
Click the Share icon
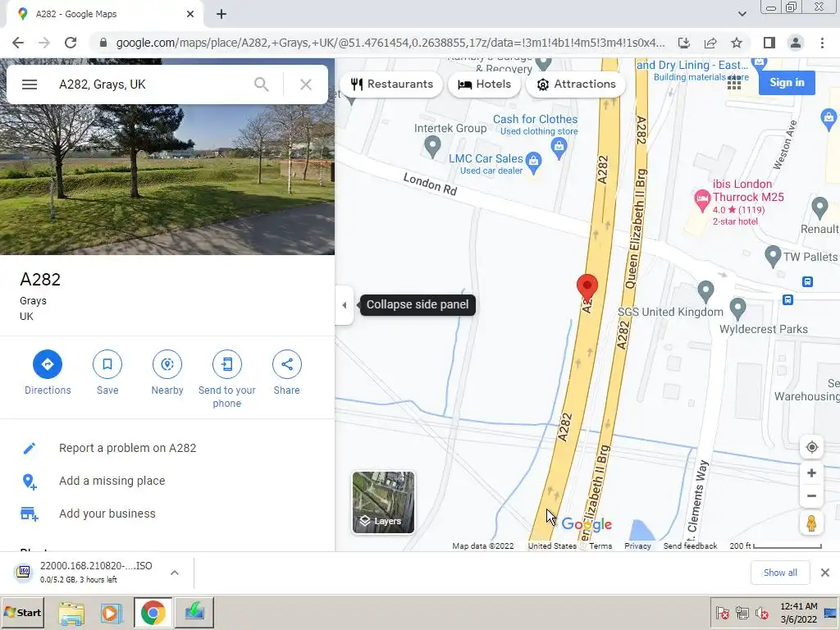coord(286,364)
